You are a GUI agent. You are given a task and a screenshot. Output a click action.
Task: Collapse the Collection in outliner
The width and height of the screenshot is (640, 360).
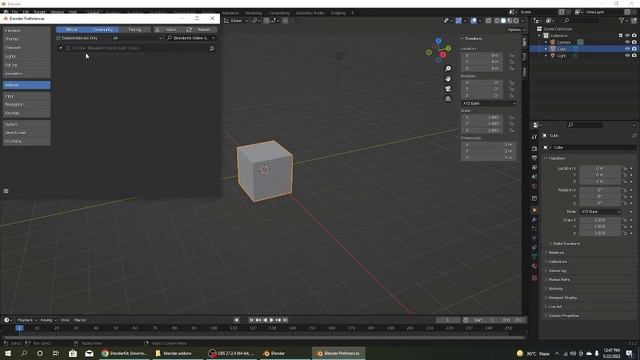tap(540, 36)
